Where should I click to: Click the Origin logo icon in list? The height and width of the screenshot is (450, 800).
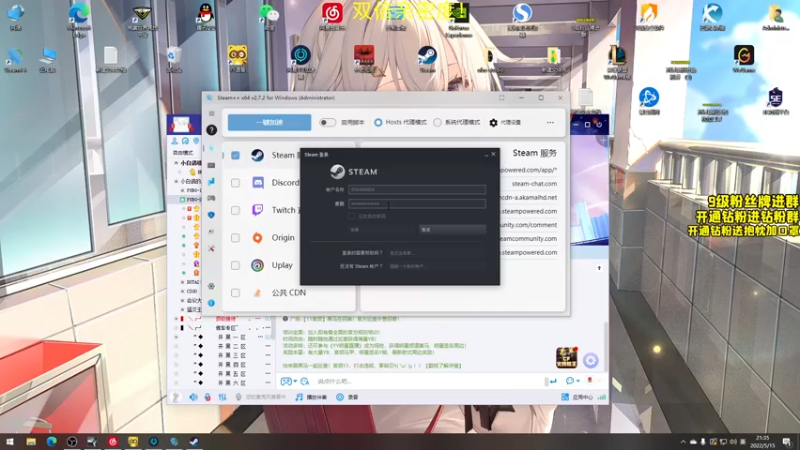258,238
